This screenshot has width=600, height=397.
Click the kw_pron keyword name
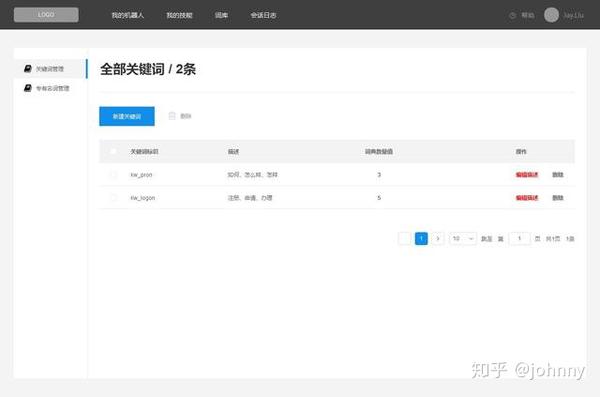point(141,175)
